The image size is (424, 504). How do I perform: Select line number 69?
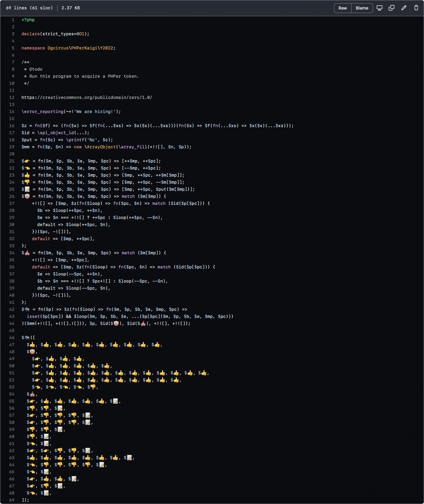[x=12, y=500]
